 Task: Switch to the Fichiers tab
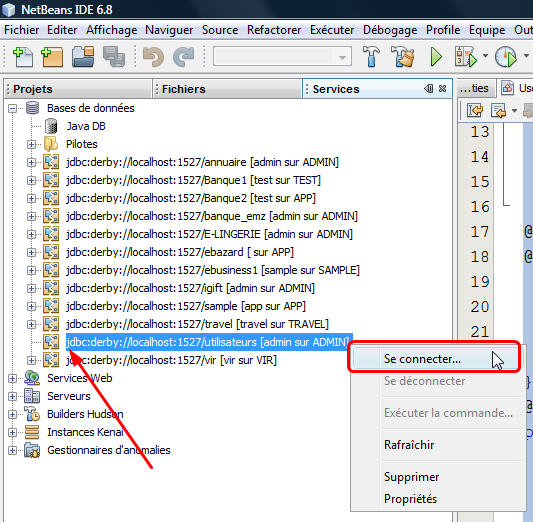point(227,89)
